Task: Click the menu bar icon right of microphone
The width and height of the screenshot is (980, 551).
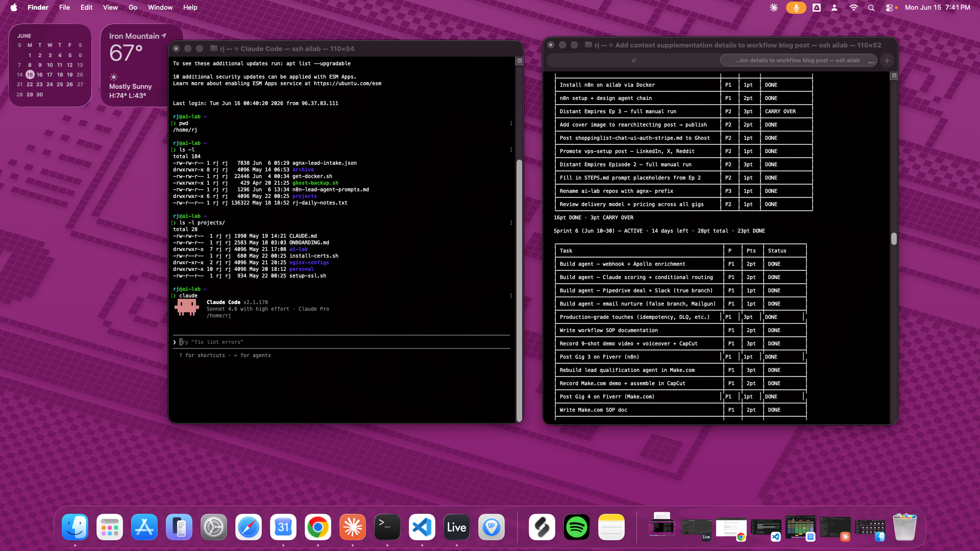Action: [817, 8]
